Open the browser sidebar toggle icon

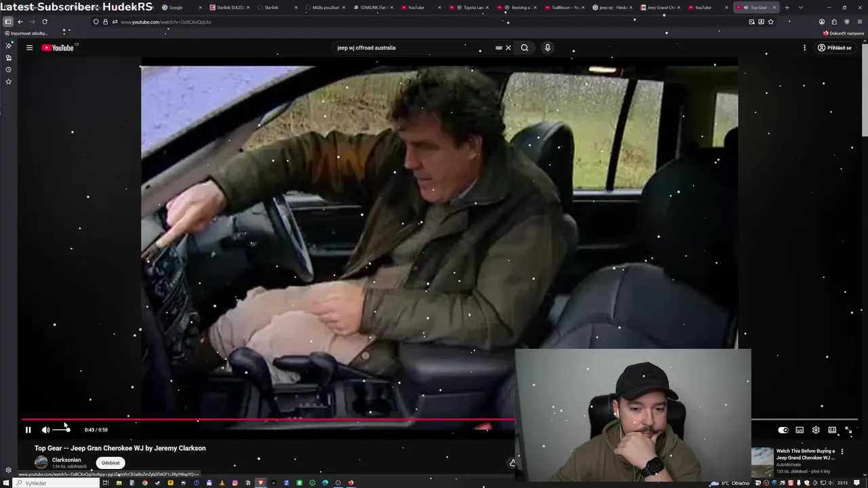tap(8, 22)
